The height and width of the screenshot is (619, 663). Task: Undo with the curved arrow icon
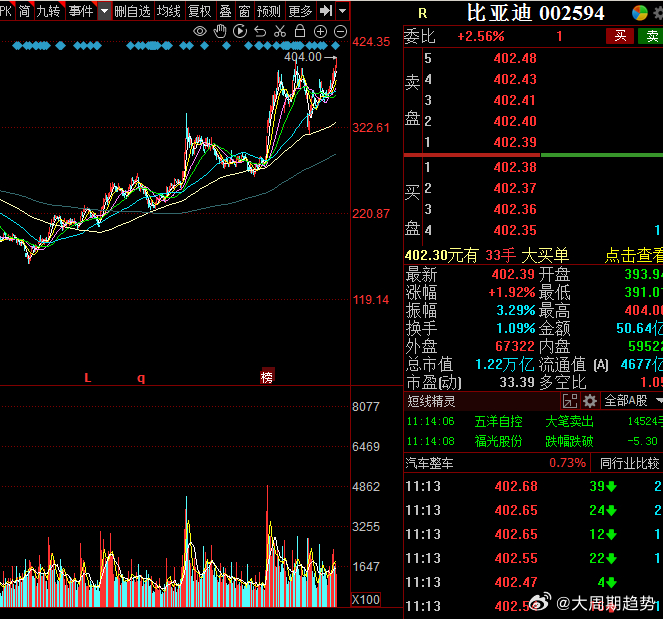pos(260,31)
